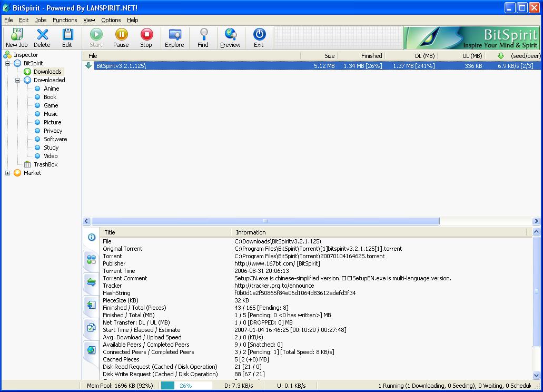Sort jobs by the File column header

click(x=192, y=56)
